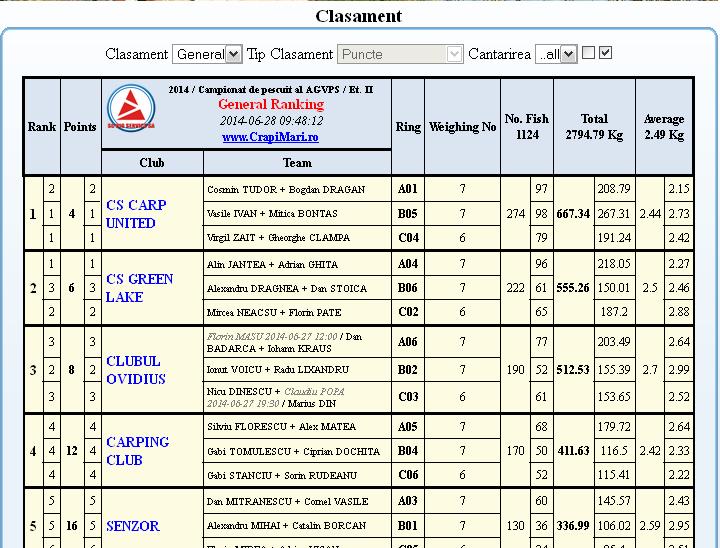Click ring cell A01

click(x=408, y=189)
